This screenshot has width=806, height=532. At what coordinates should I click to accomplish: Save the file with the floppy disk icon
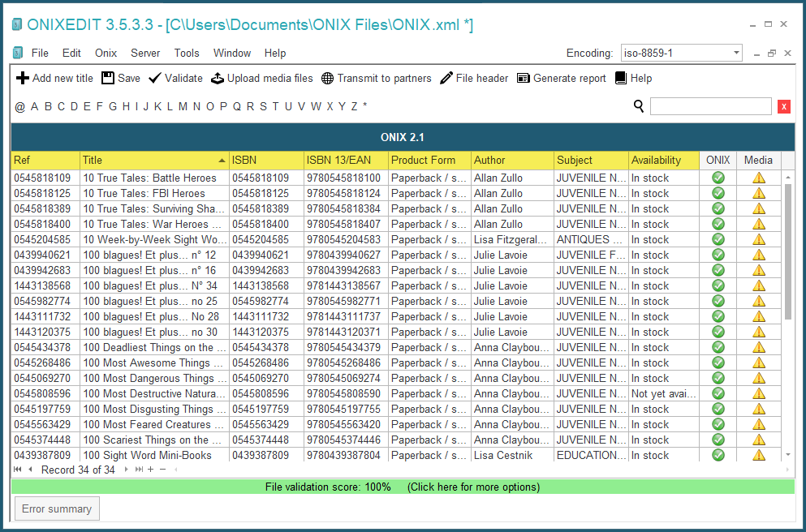[x=107, y=78]
